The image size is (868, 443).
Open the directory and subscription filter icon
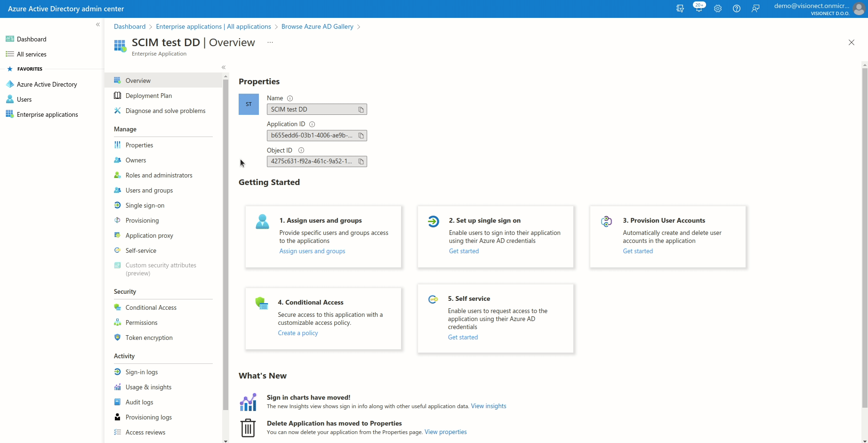pyautogui.click(x=680, y=8)
